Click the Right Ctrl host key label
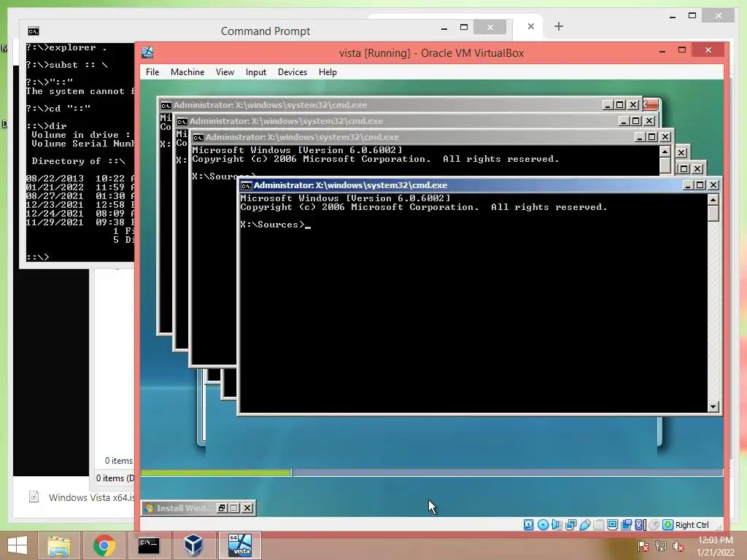Viewport: 747px width, 560px height. (692, 525)
